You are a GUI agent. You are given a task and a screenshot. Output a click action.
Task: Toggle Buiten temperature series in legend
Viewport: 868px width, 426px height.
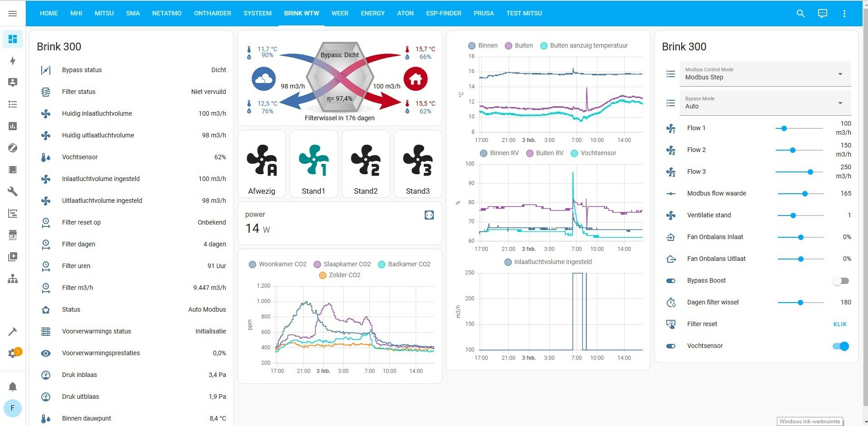[519, 45]
